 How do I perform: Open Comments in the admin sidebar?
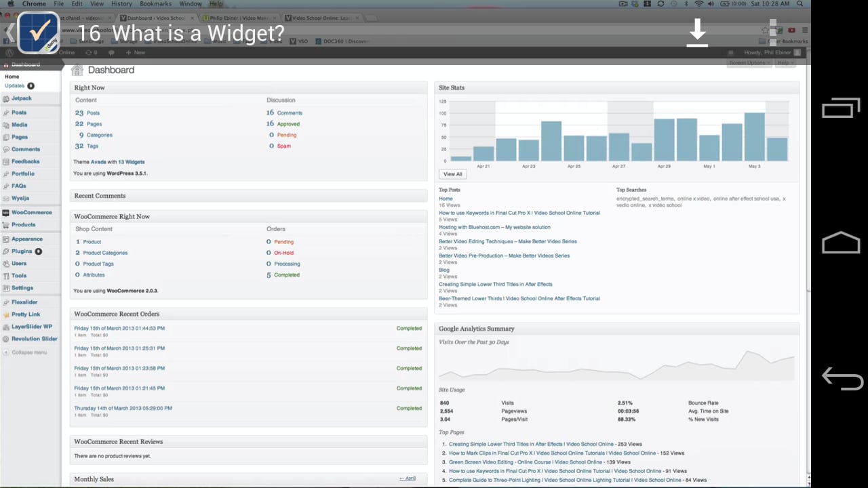[x=26, y=149]
